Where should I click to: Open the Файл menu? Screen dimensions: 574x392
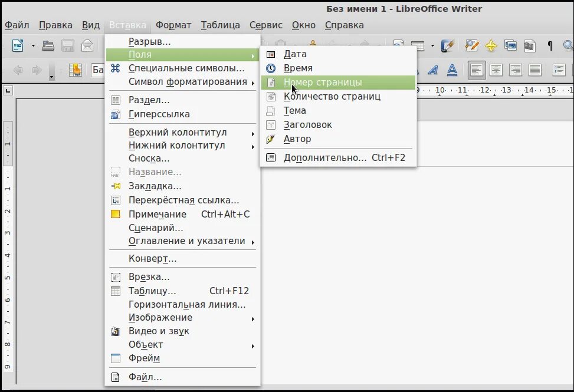point(17,25)
